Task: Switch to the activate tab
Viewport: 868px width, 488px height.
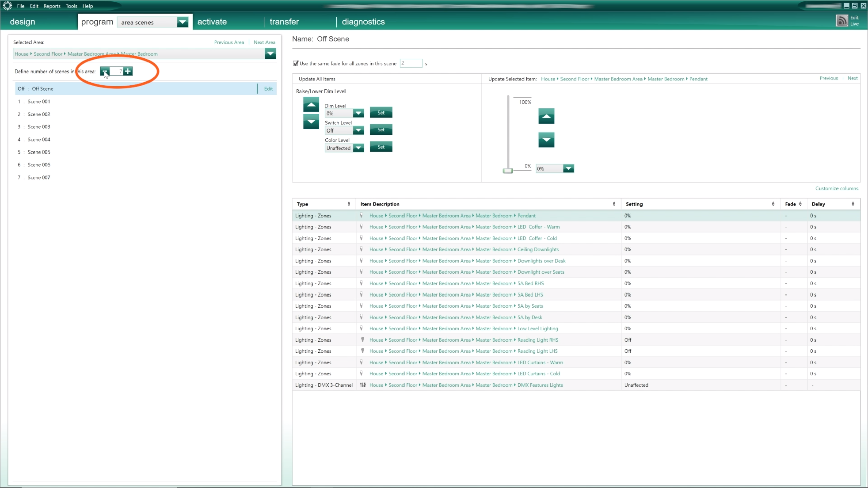Action: (212, 22)
